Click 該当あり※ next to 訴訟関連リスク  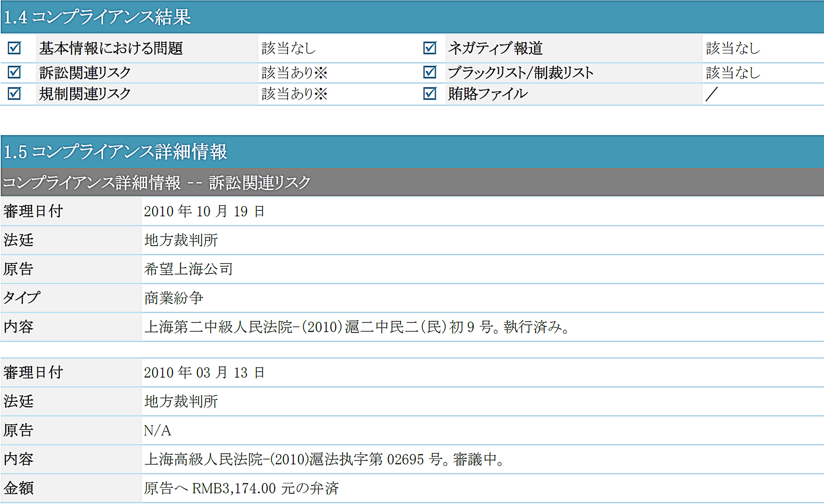[295, 72]
